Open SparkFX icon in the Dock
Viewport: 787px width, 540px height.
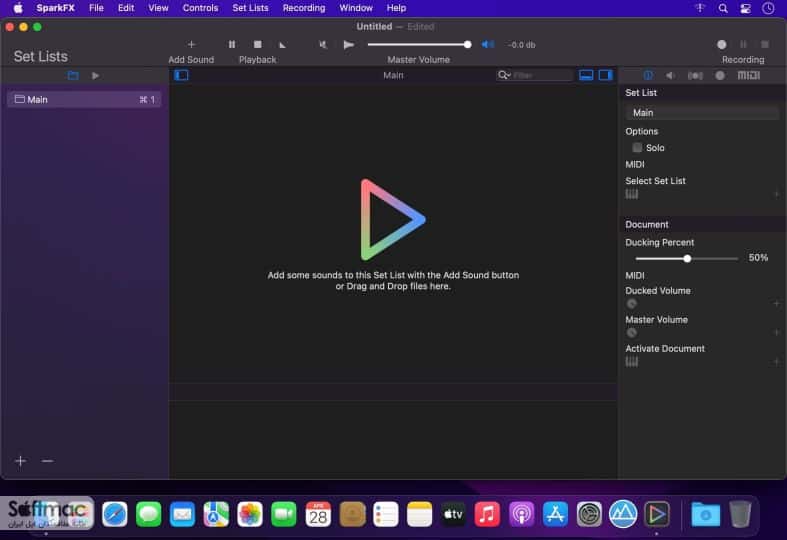click(657, 514)
